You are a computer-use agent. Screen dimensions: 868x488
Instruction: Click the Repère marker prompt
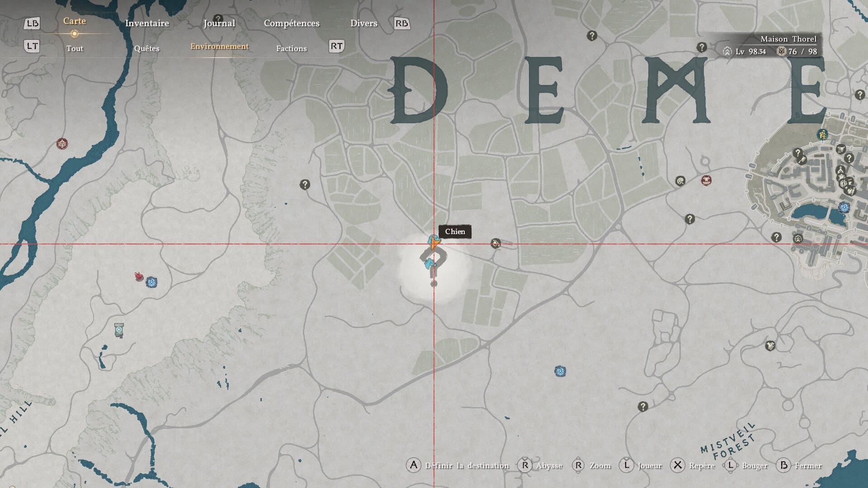(x=693, y=465)
